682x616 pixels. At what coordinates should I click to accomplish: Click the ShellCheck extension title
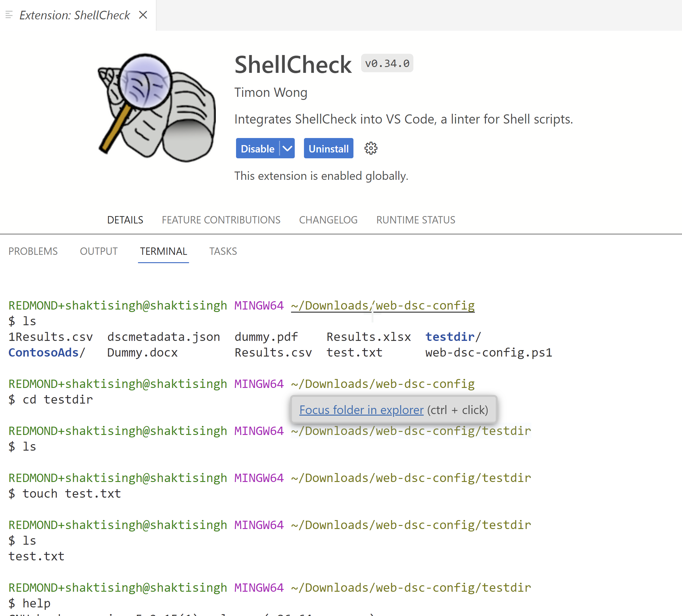click(x=293, y=64)
